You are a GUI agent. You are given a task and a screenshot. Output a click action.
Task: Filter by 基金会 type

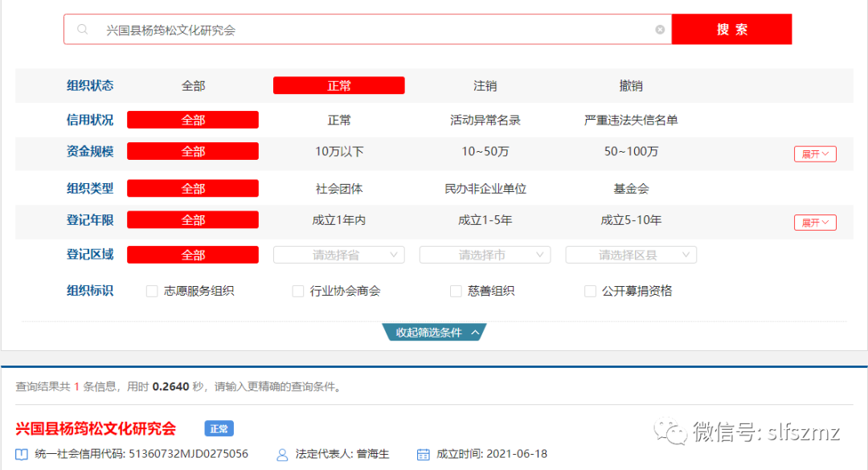coord(631,189)
